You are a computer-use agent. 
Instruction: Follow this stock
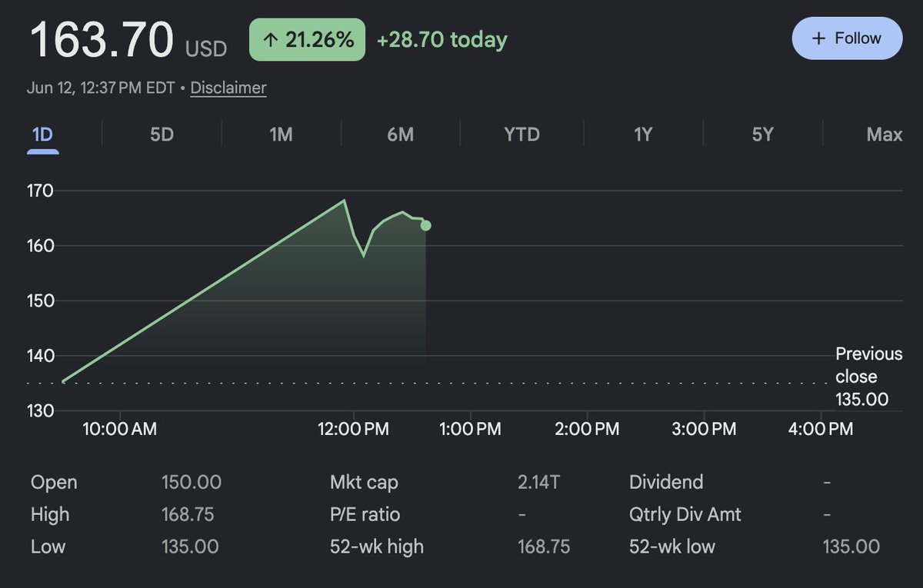[x=847, y=38]
